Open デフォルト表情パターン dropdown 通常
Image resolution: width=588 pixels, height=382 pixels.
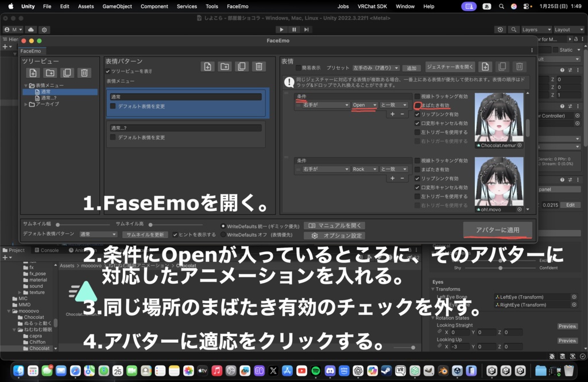98,234
